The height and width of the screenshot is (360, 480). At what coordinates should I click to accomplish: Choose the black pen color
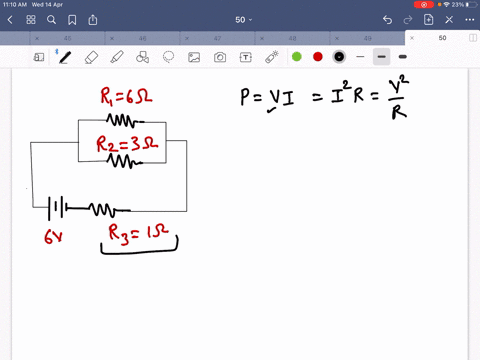point(339,57)
